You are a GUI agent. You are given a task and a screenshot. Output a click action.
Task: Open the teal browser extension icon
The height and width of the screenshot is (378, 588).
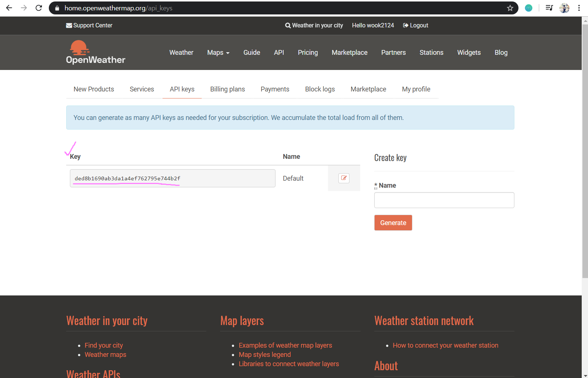coord(528,8)
